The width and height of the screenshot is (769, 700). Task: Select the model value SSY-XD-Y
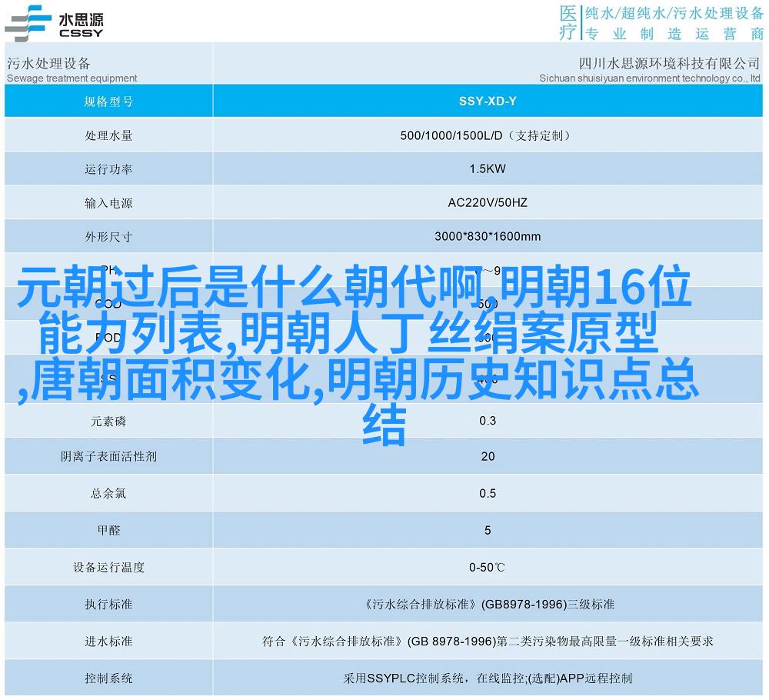coord(488,101)
